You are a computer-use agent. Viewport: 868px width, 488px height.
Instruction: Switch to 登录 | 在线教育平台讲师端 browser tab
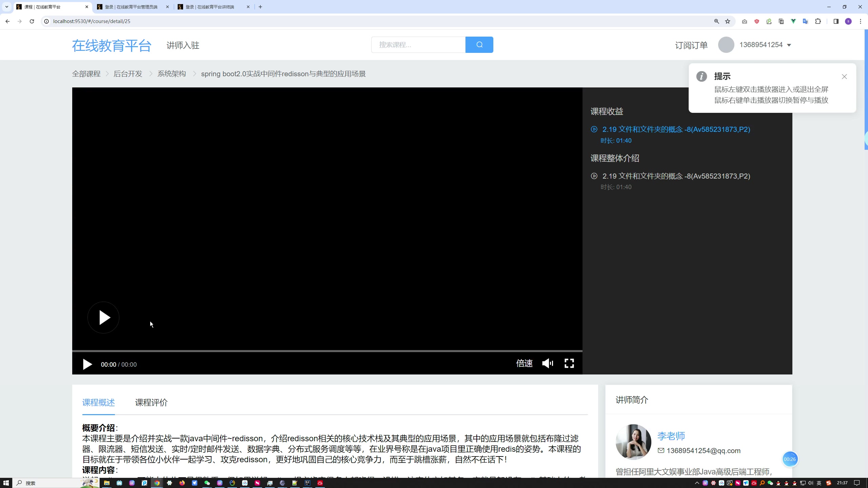click(210, 7)
